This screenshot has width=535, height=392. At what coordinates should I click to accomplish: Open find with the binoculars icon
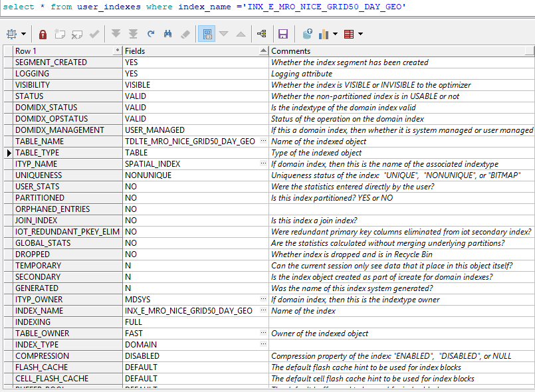pos(168,34)
